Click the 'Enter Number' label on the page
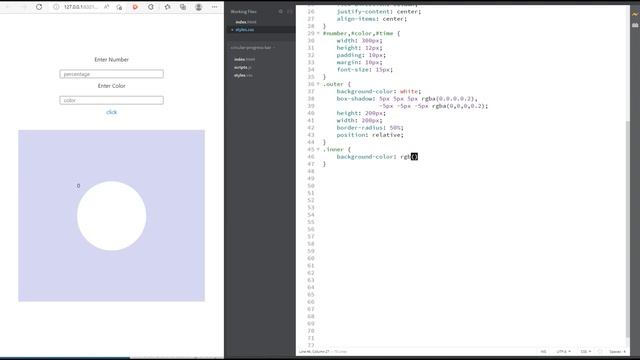The image size is (640, 360). [x=111, y=60]
